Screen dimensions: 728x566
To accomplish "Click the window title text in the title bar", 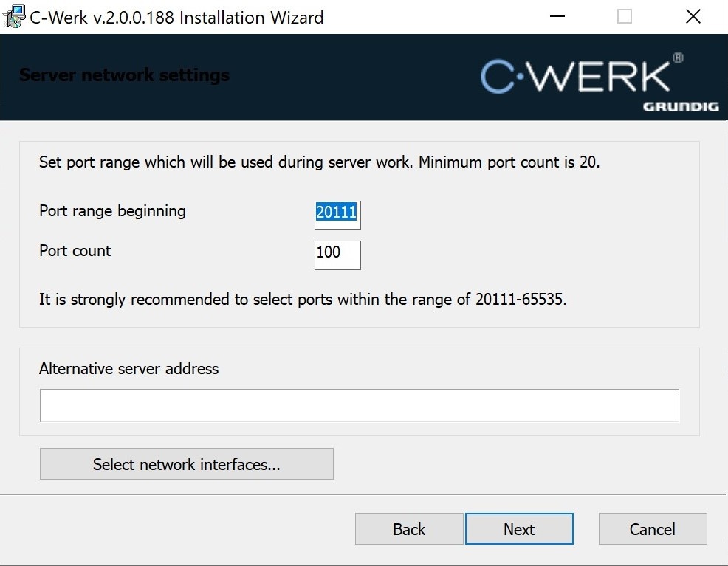I will tap(176, 17).
